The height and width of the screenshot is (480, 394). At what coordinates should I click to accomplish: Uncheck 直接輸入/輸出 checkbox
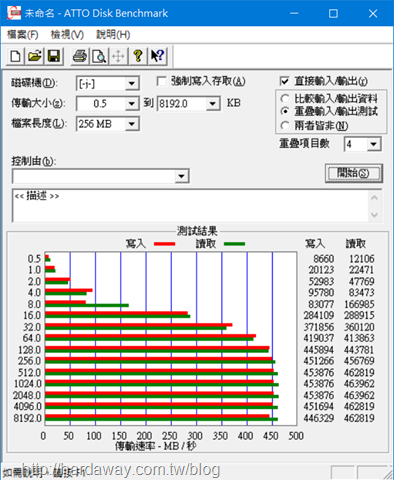point(284,81)
